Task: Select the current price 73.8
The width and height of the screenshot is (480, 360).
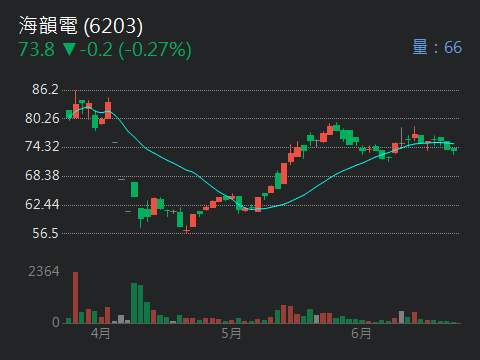Action: 37,50
